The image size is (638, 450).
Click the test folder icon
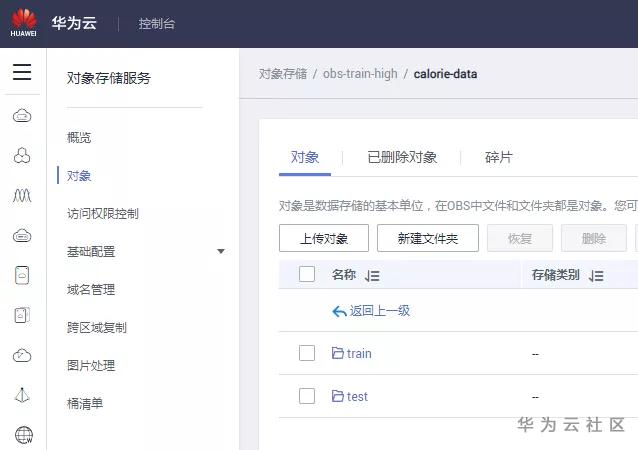pos(338,395)
